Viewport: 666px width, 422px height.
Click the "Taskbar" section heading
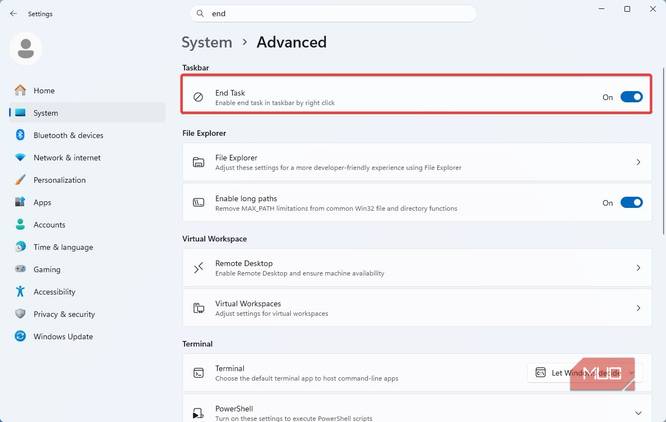pyautogui.click(x=195, y=68)
